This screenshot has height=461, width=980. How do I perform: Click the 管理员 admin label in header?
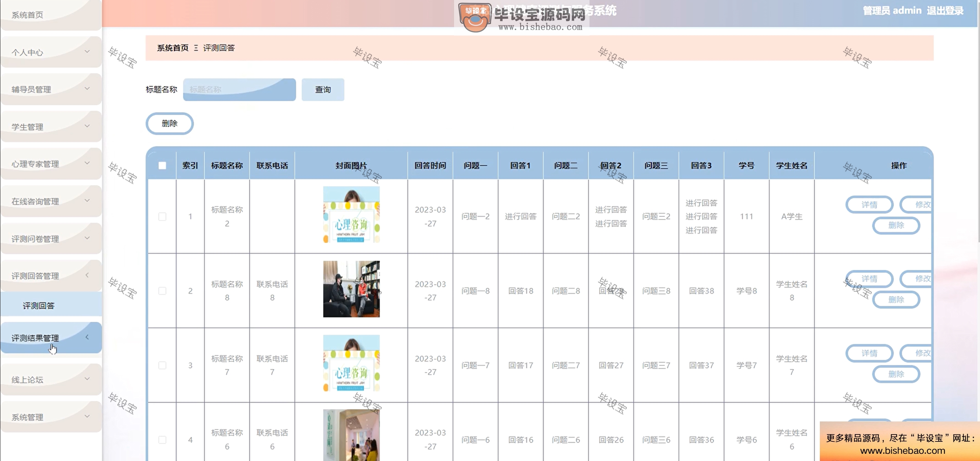click(x=892, y=11)
